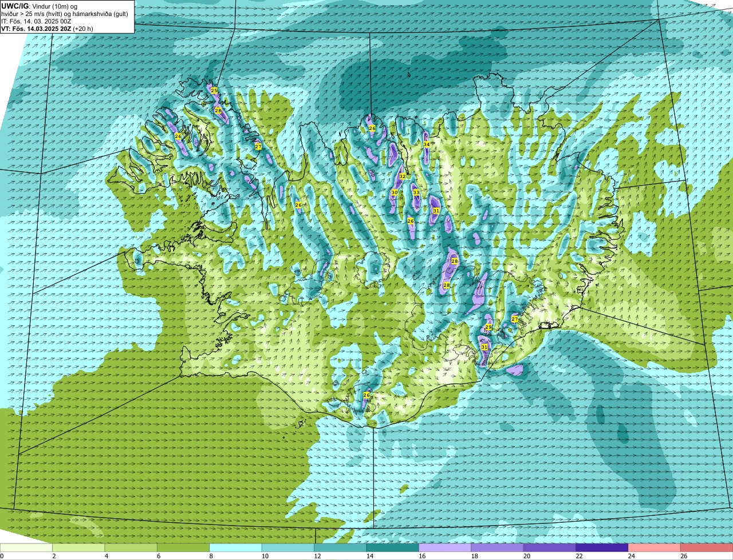Pick the 20–22 m/s violet legend swatch

coord(550,547)
